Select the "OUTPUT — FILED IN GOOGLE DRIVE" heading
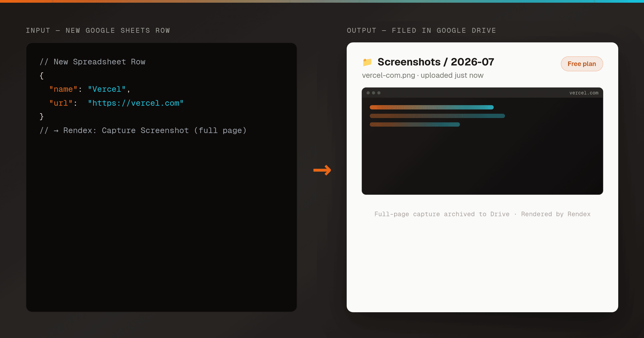 tap(421, 31)
